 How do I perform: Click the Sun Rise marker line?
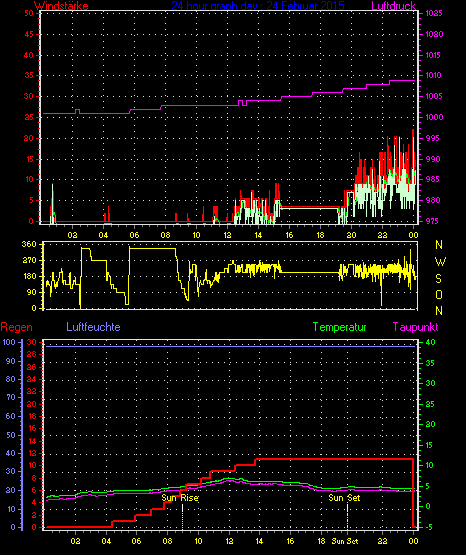point(183,516)
